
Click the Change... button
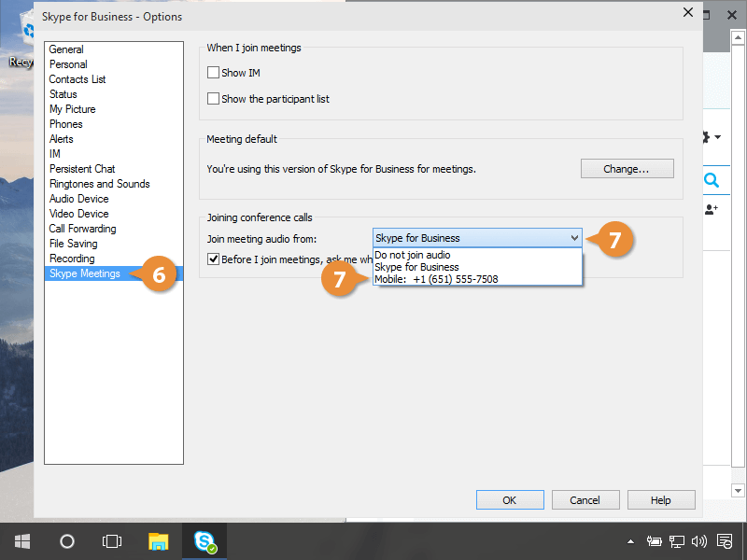tap(627, 169)
